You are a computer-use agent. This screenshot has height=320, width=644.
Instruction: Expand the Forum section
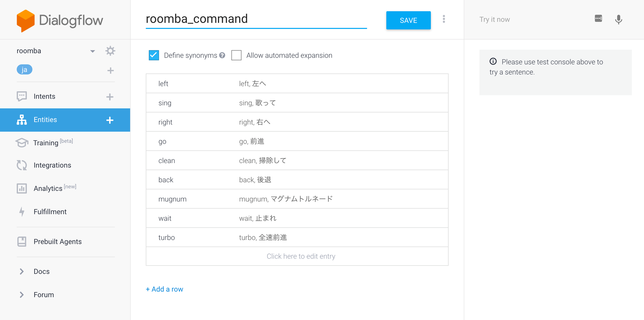tap(22, 295)
